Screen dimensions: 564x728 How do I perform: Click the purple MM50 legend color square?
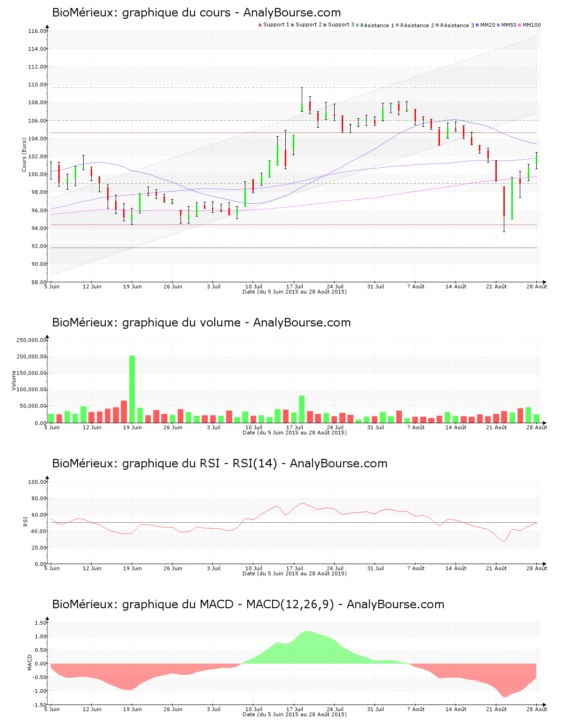click(499, 25)
